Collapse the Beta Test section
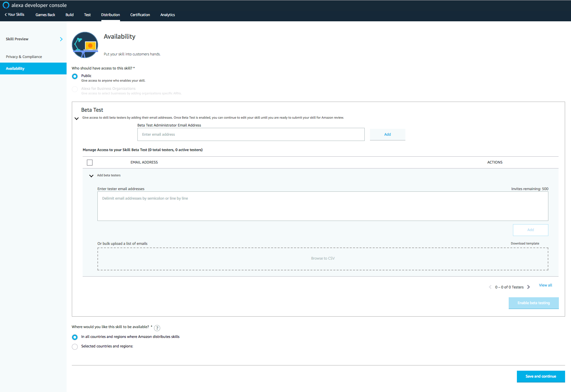571x392 pixels. point(76,119)
